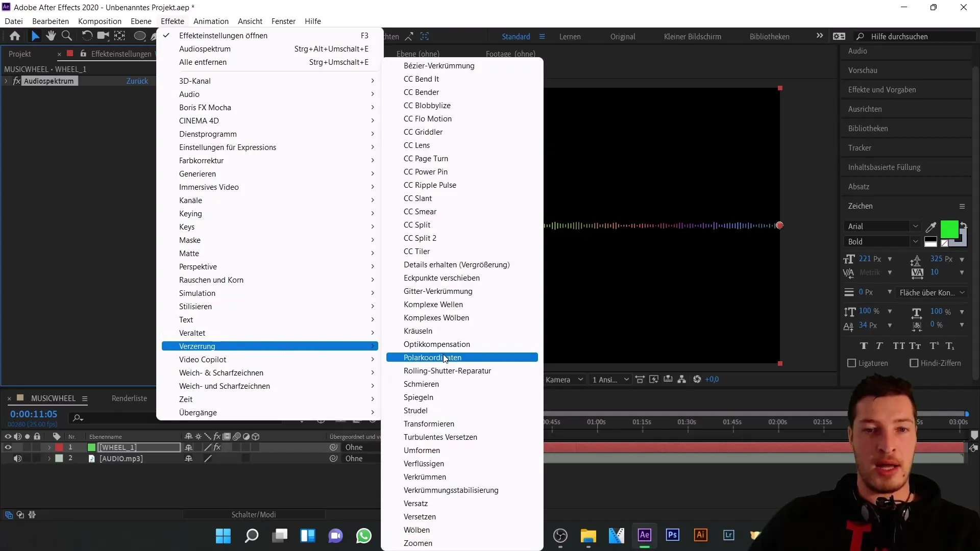Toggle the Transfer Modes pane button
The width and height of the screenshot is (980, 551).
(20, 515)
